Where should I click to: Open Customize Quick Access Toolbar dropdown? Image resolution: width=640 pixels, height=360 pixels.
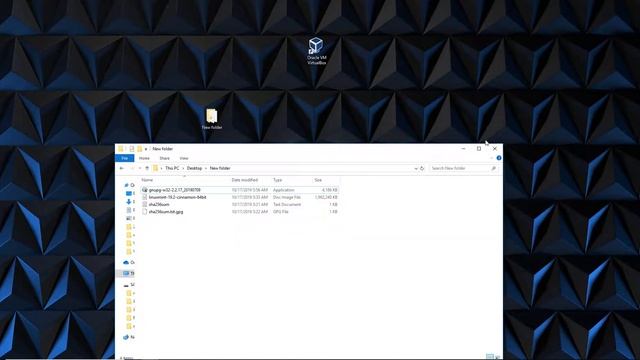tap(146, 149)
